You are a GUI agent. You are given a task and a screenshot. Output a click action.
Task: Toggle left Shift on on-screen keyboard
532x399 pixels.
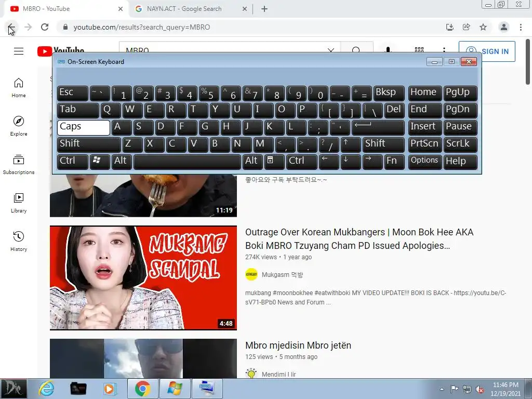coord(89,144)
